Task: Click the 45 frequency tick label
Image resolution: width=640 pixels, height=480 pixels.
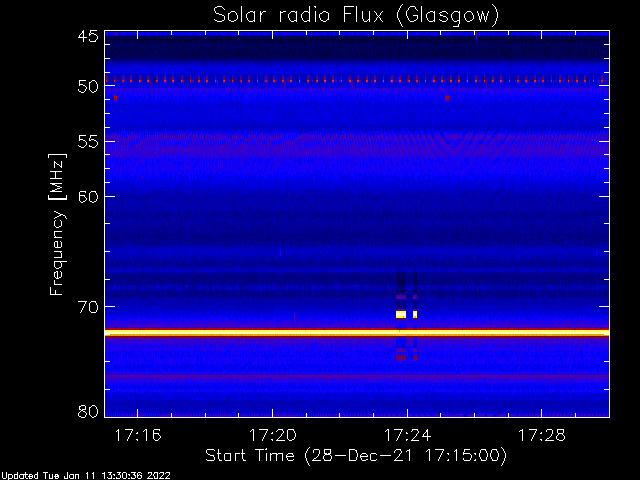Action: click(x=88, y=36)
